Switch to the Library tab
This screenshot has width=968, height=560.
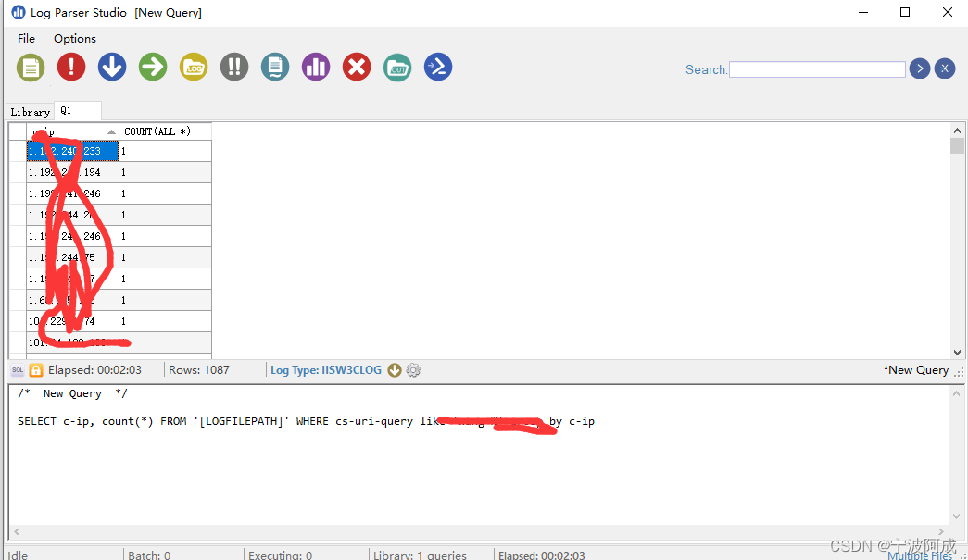30,111
